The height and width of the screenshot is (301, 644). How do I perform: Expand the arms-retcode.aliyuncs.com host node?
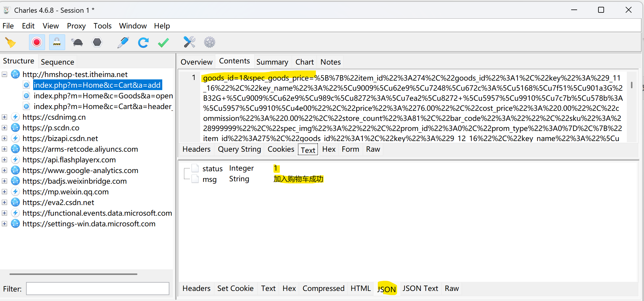coord(4,149)
